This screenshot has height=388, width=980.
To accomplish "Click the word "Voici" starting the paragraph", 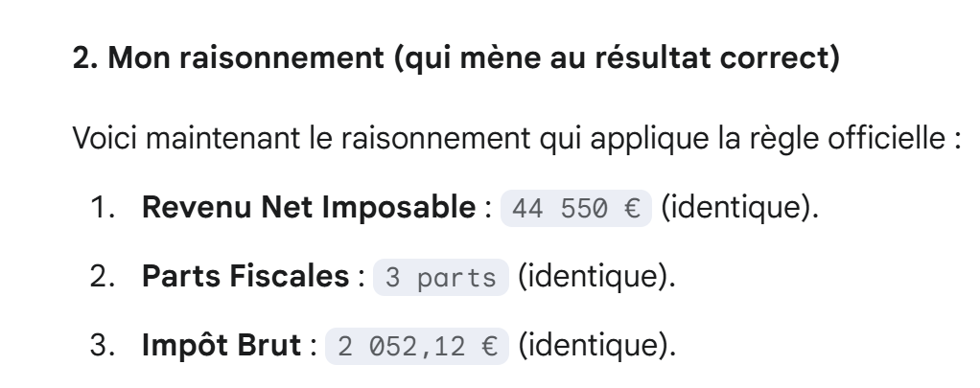I will [x=96, y=152].
